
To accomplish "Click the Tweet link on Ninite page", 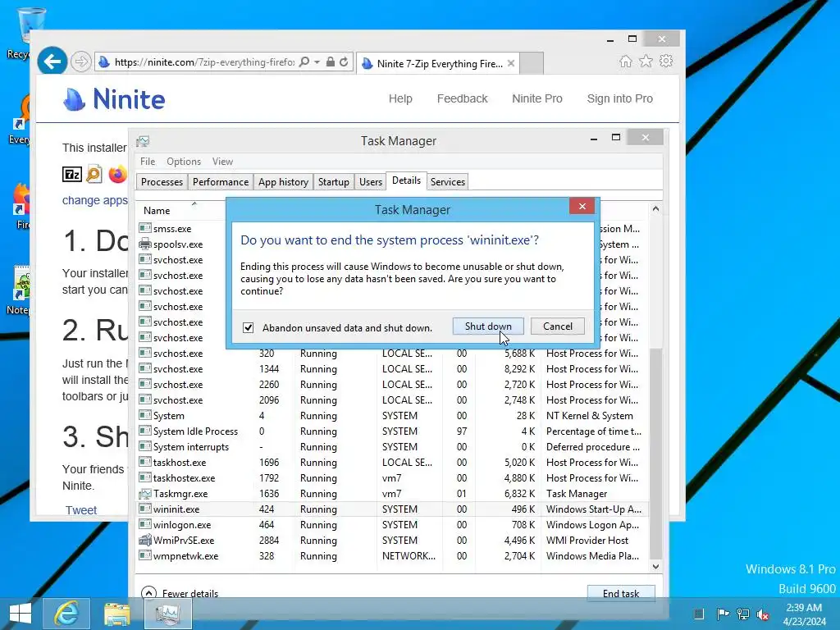I will point(81,510).
